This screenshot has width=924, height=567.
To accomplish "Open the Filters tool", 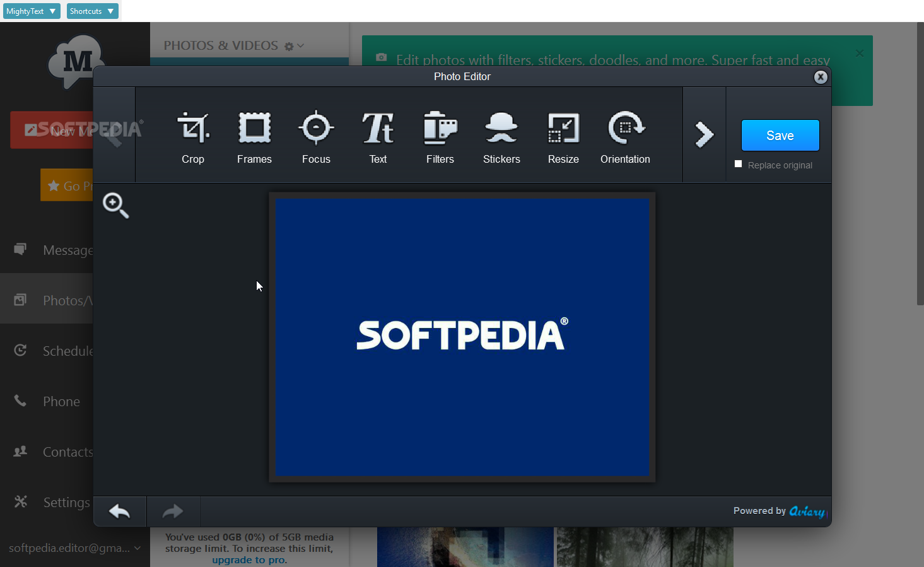I will click(x=440, y=137).
